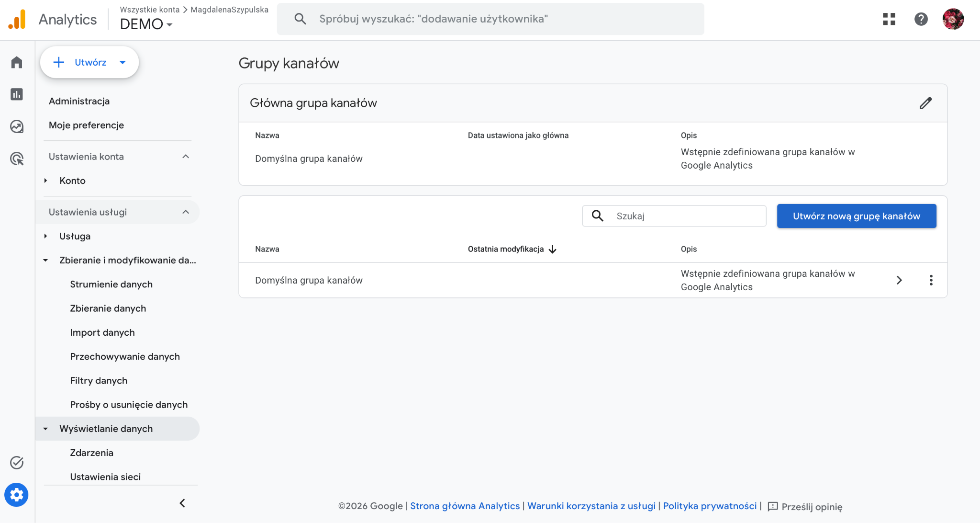The height and width of the screenshot is (523, 980).
Task: Open the Utwórz dropdown arrow
Action: point(122,62)
